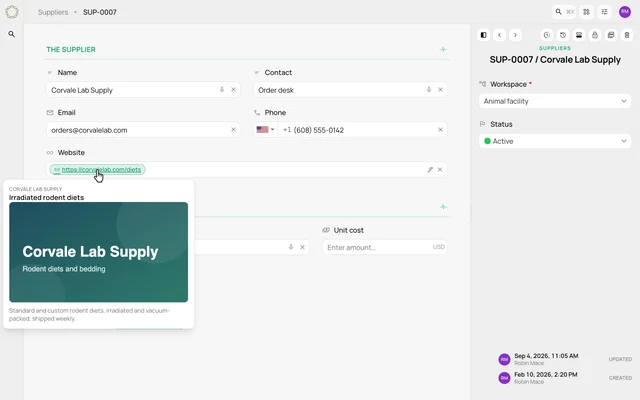Remove the Website link with its X

[440, 169]
